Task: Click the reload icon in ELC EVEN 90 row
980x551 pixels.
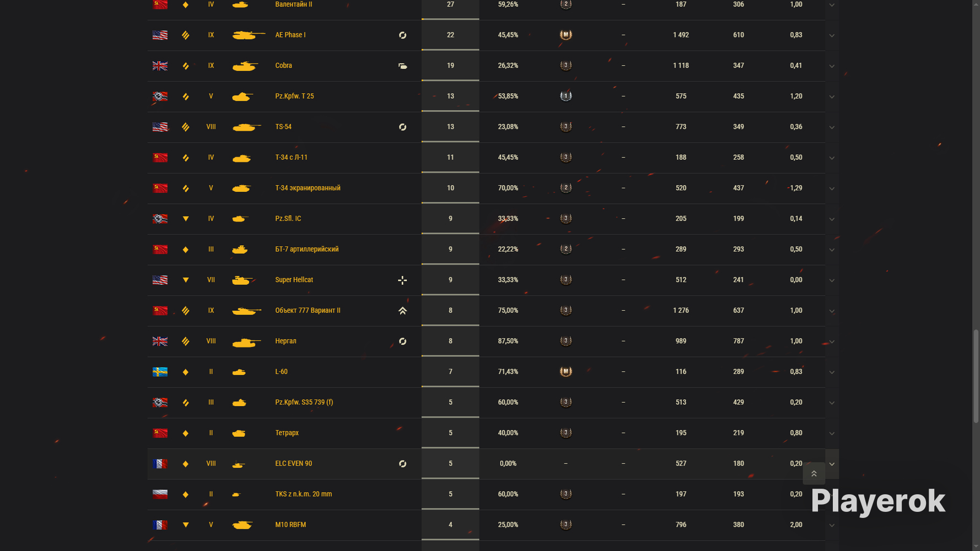Action: (x=402, y=464)
